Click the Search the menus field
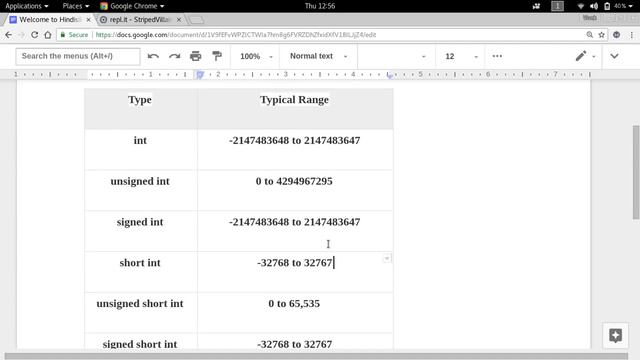 pos(78,56)
